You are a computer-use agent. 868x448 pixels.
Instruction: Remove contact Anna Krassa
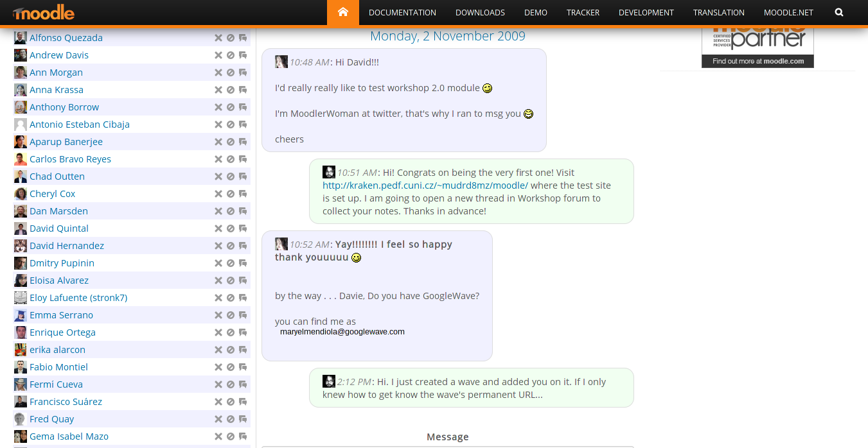(218, 90)
